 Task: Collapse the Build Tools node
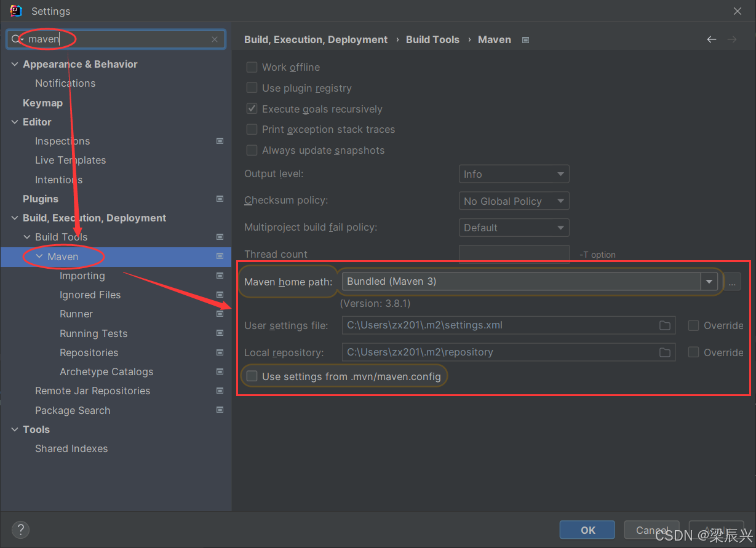click(27, 237)
